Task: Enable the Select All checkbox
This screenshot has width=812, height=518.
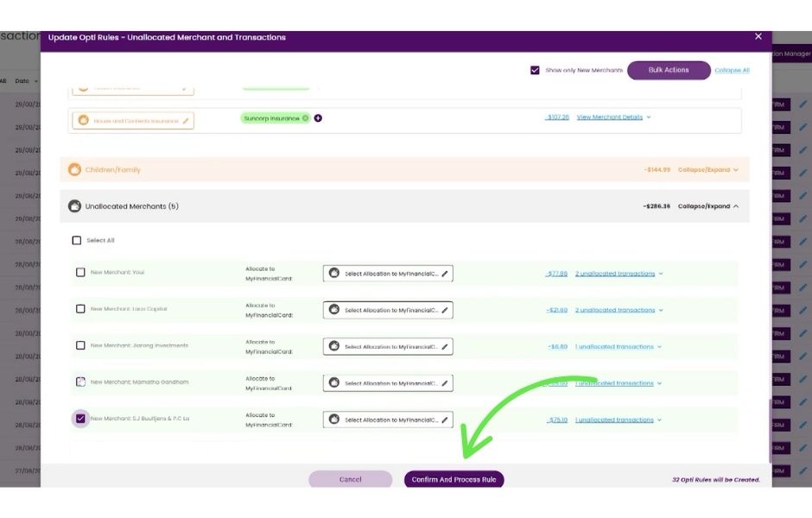Action: (x=77, y=240)
